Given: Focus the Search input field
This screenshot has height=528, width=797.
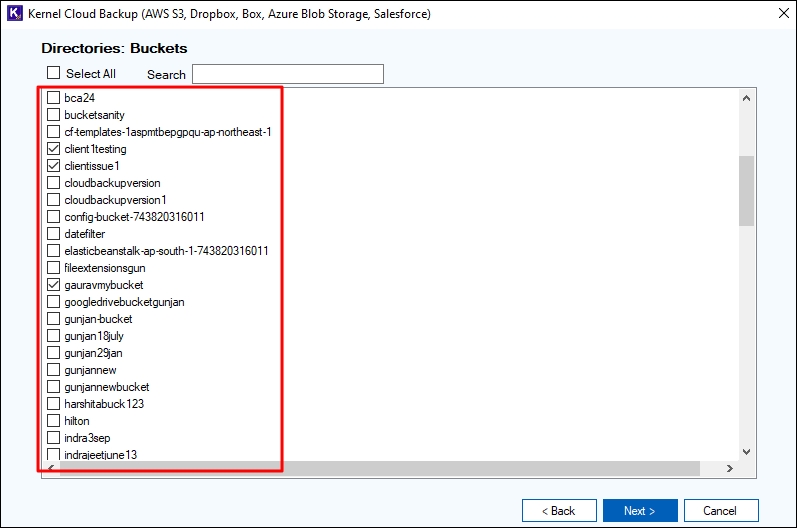Looking at the screenshot, I should (288, 74).
